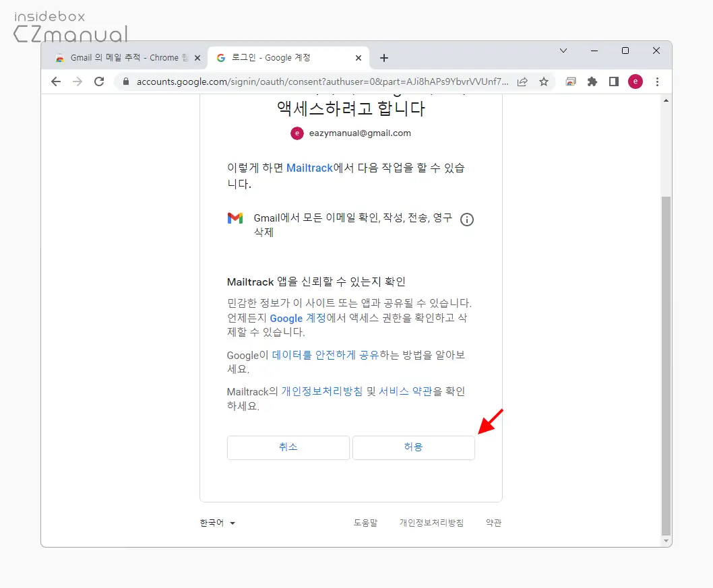Screen dimensions: 713x588
Task: Go forward to the next page
Action: pos(77,81)
